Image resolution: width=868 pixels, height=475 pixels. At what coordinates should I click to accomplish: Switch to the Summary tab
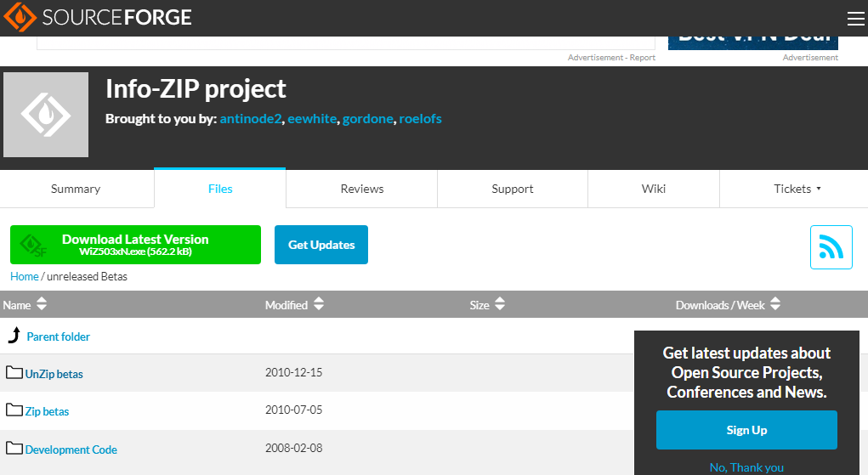pos(76,189)
